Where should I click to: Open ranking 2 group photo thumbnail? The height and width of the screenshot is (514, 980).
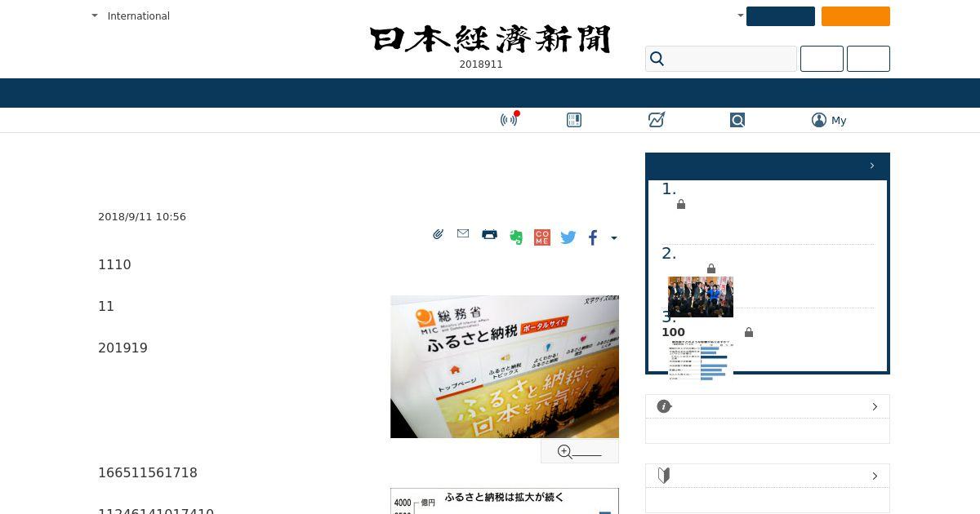pyautogui.click(x=701, y=297)
